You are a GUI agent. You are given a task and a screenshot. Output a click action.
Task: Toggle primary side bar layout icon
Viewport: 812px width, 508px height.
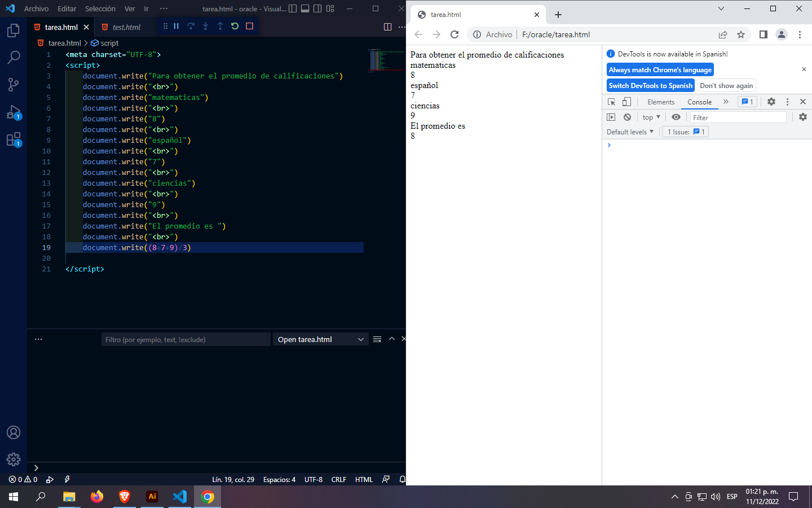pos(293,8)
